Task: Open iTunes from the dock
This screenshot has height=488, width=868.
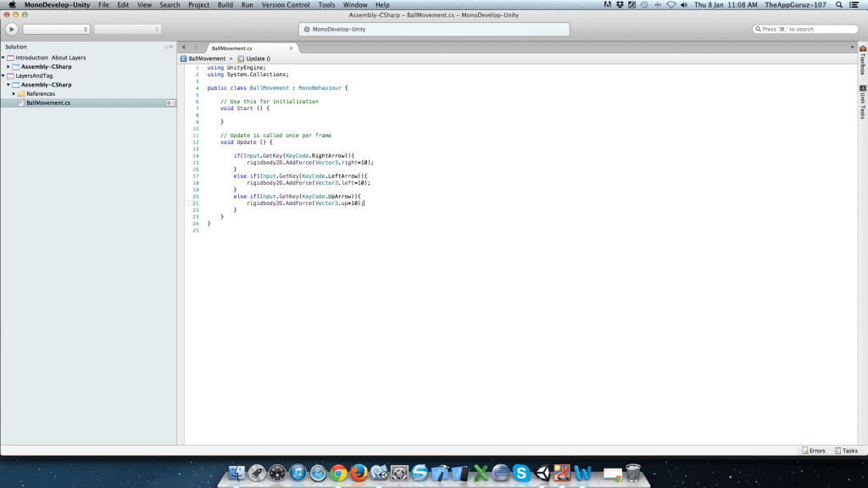Action: 298,473
